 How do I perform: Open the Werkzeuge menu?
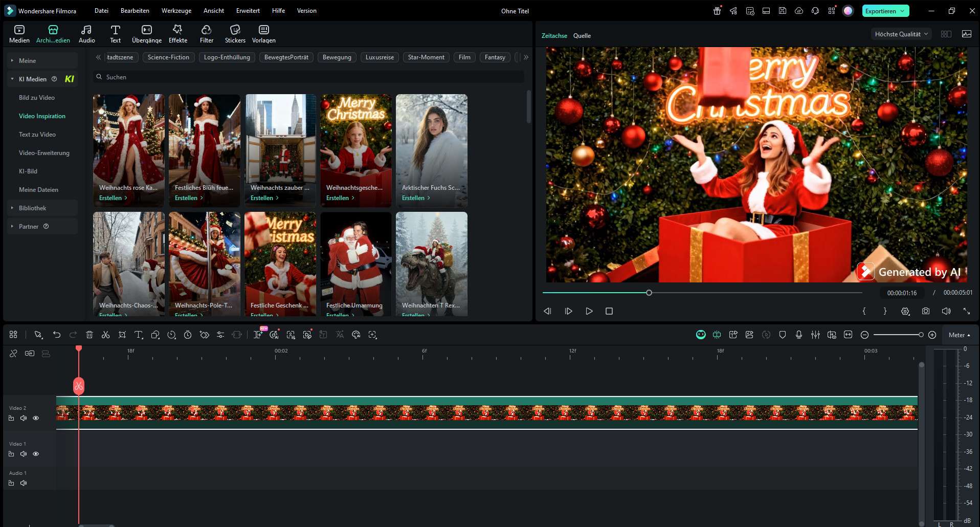click(x=176, y=10)
